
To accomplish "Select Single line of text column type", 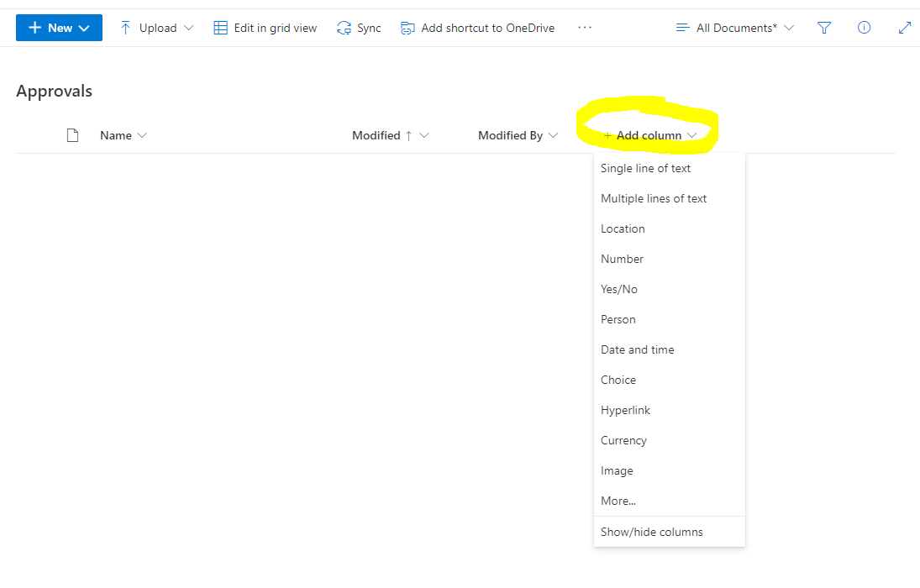I will [645, 168].
